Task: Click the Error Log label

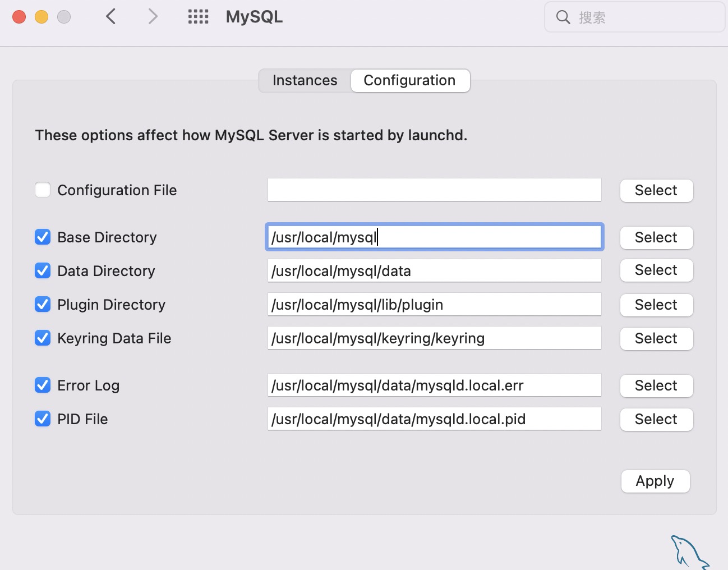Action: [x=89, y=385]
